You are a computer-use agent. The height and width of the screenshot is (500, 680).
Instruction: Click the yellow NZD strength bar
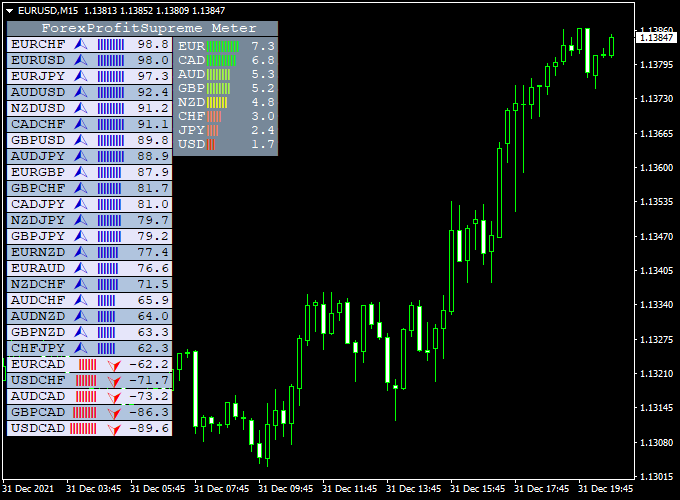[x=217, y=102]
